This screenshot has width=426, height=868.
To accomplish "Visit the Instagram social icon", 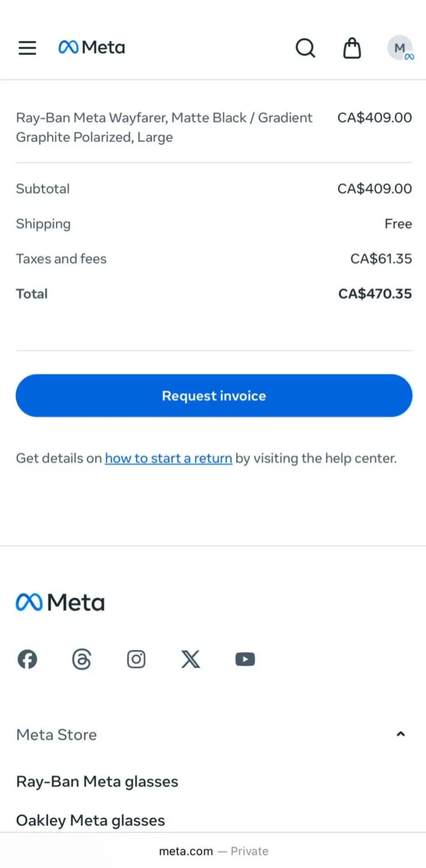I will (x=136, y=659).
